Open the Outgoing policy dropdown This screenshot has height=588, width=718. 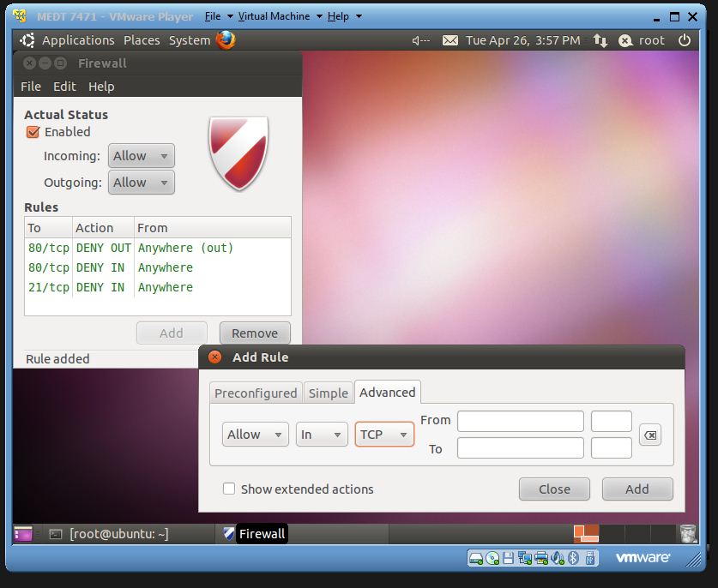coord(141,182)
